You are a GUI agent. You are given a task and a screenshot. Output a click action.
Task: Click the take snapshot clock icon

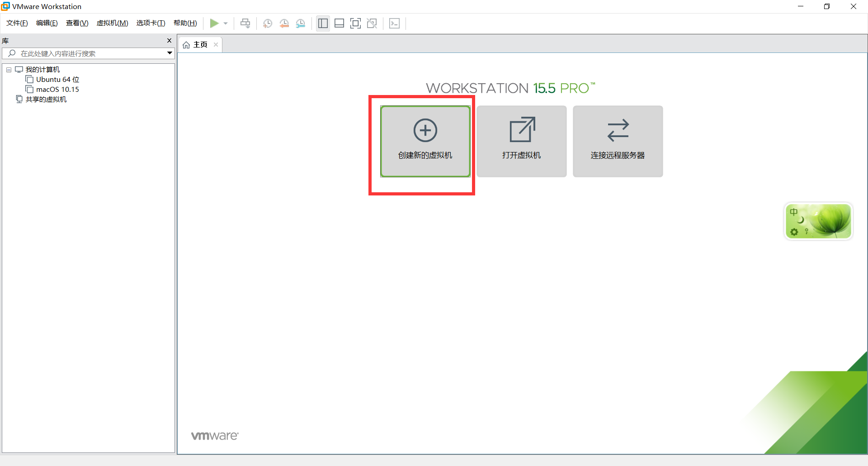point(268,23)
